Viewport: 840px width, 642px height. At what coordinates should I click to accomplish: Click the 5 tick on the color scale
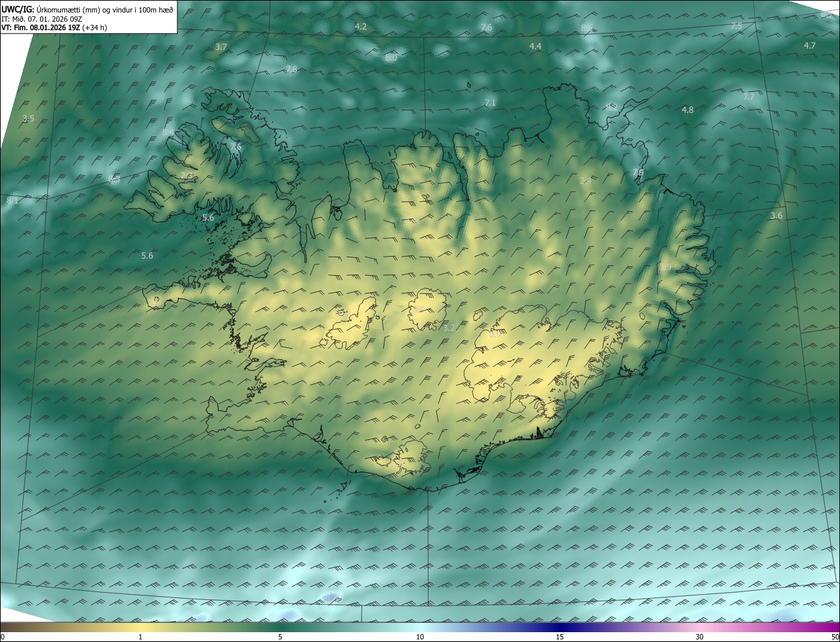point(280,637)
